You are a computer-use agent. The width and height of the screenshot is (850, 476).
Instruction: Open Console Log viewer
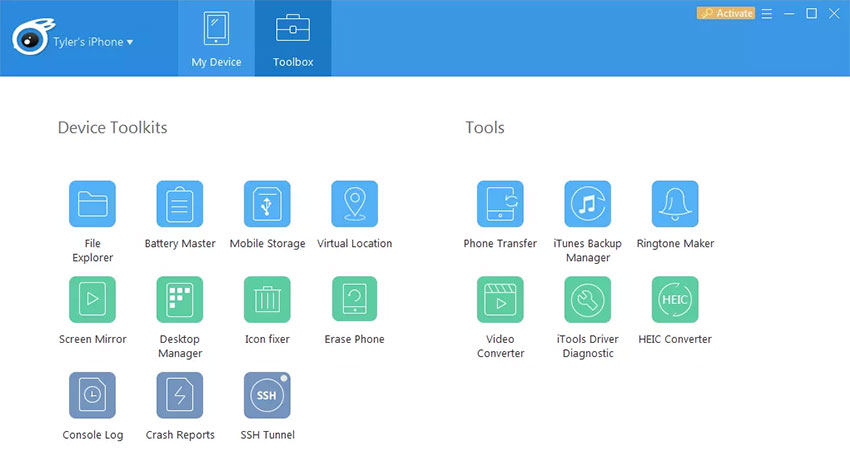(x=92, y=396)
